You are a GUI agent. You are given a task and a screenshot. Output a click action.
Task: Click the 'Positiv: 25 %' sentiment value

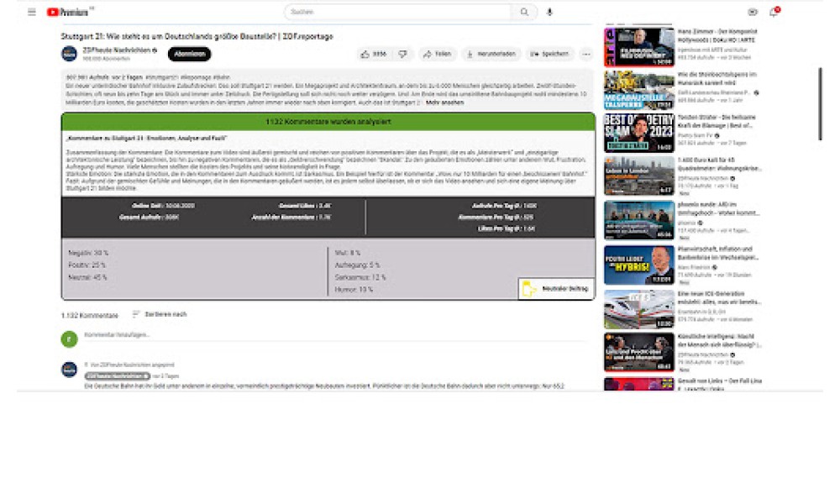(87, 265)
